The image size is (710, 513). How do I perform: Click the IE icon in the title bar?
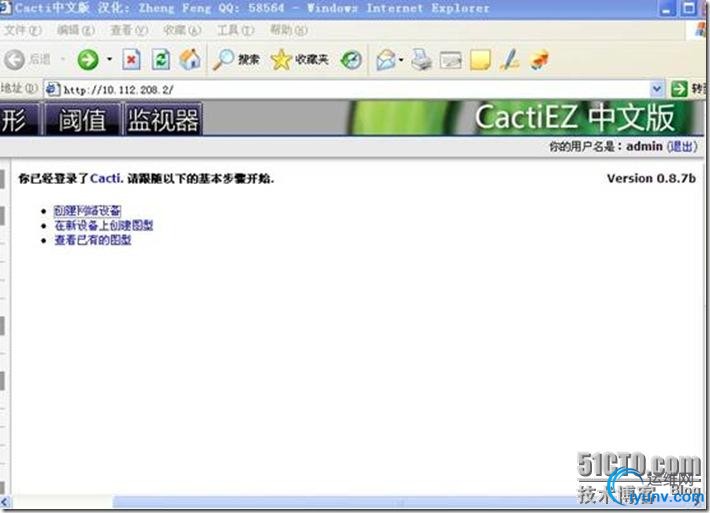(5, 8)
